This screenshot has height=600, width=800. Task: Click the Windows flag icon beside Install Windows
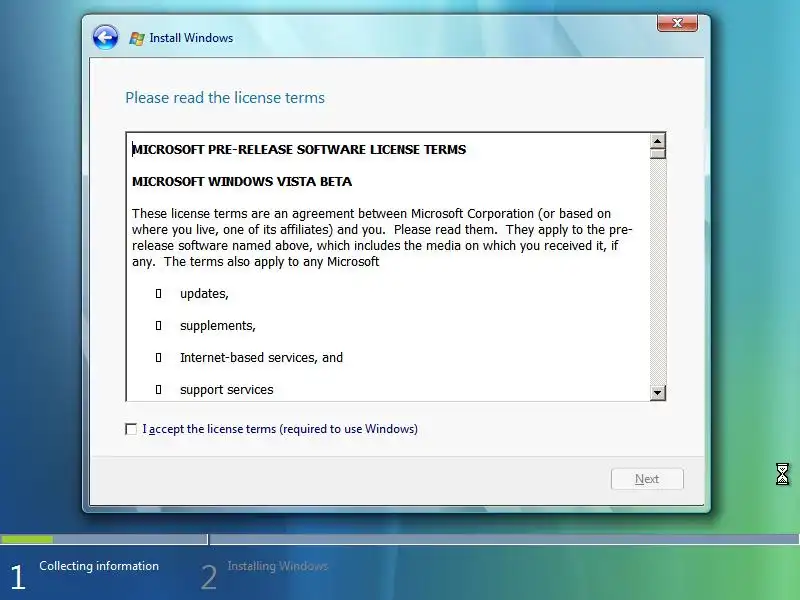(136, 38)
